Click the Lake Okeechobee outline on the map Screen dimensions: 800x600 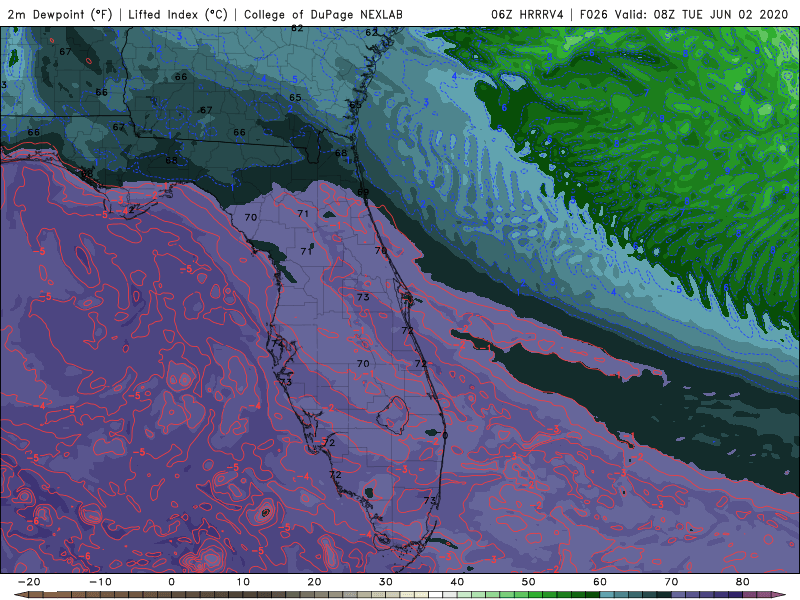coord(392,415)
